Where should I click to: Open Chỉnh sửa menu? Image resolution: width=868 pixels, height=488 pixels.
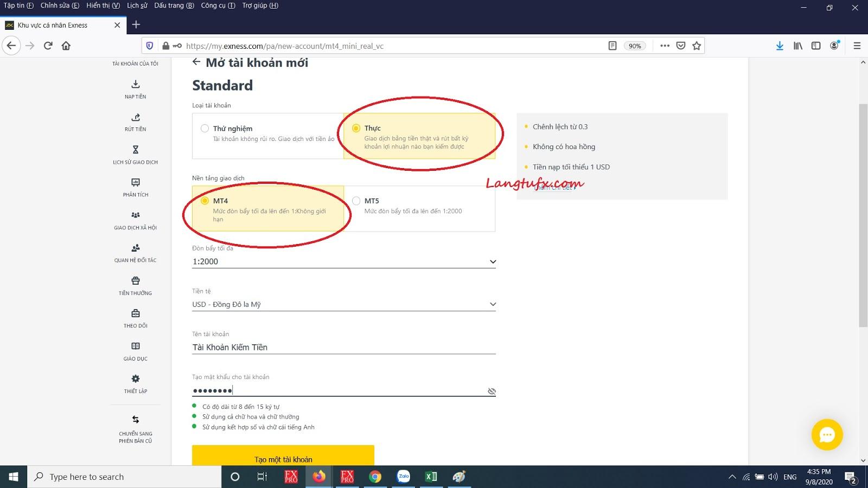tap(60, 5)
